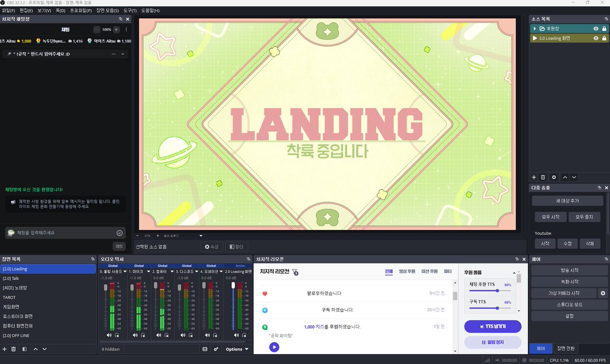Image resolution: width=610 pixels, height=364 pixels.
Task: Open source properties gear in 소스 목록
Action: pos(554,177)
